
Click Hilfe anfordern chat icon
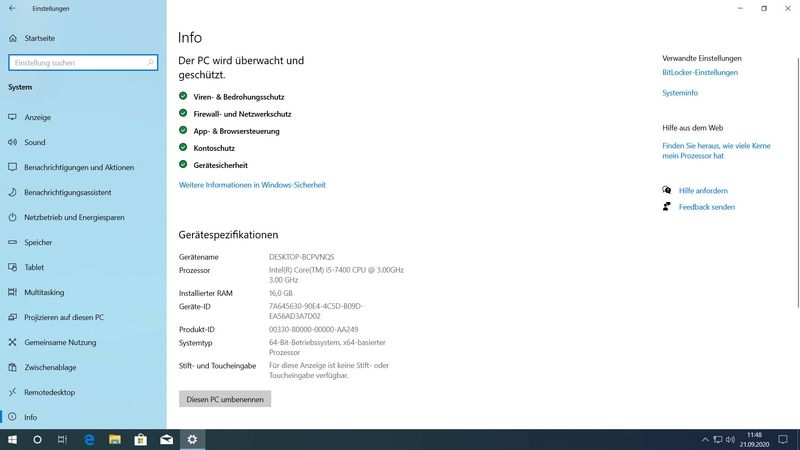(x=666, y=190)
